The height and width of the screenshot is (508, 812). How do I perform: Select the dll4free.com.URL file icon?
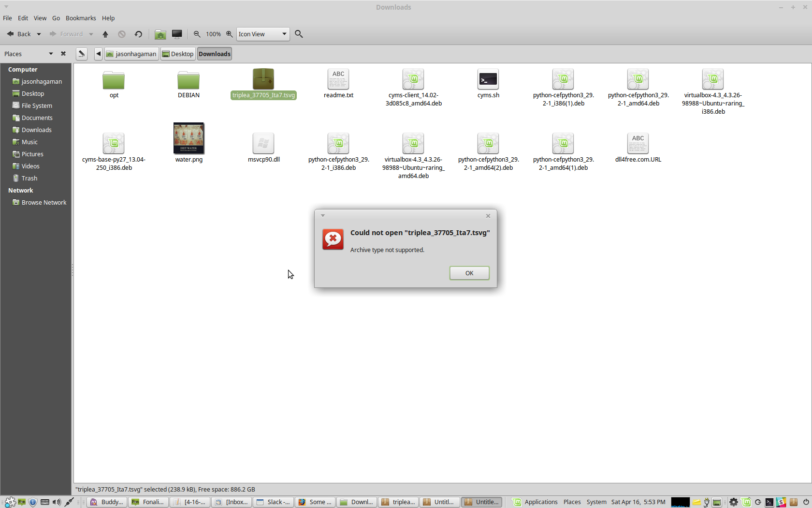pyautogui.click(x=638, y=143)
